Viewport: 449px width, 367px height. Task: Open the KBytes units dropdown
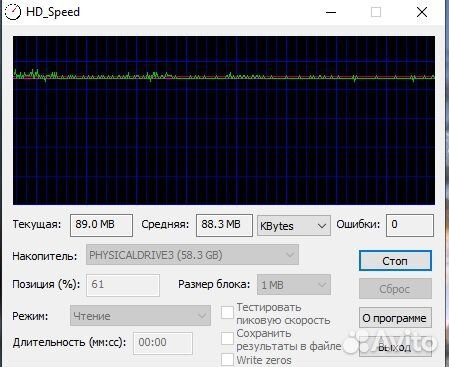click(294, 226)
